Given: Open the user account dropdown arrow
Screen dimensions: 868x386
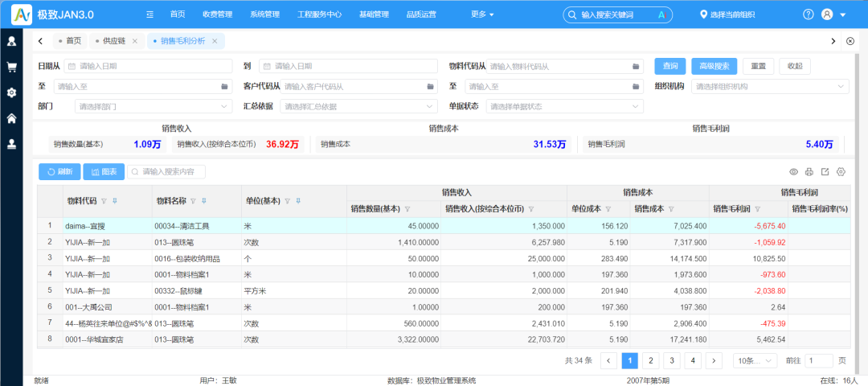Looking at the screenshot, I should click(843, 15).
